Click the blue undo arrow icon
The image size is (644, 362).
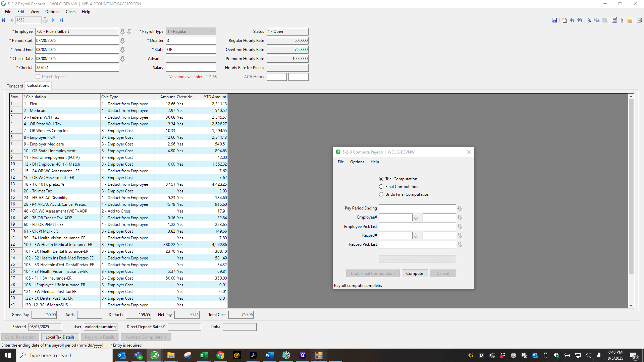coord(572,20)
